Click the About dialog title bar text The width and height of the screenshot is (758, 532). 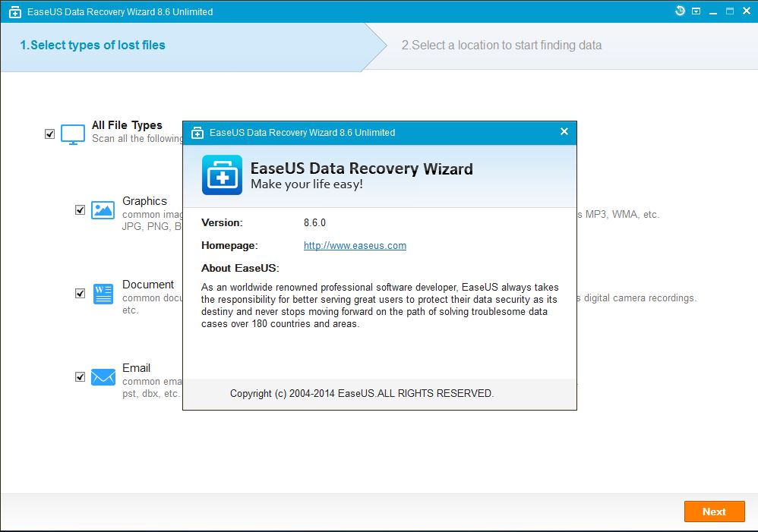(x=302, y=132)
